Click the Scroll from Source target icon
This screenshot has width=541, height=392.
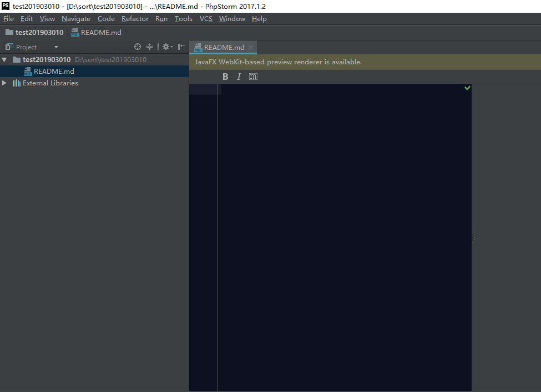[x=137, y=47]
